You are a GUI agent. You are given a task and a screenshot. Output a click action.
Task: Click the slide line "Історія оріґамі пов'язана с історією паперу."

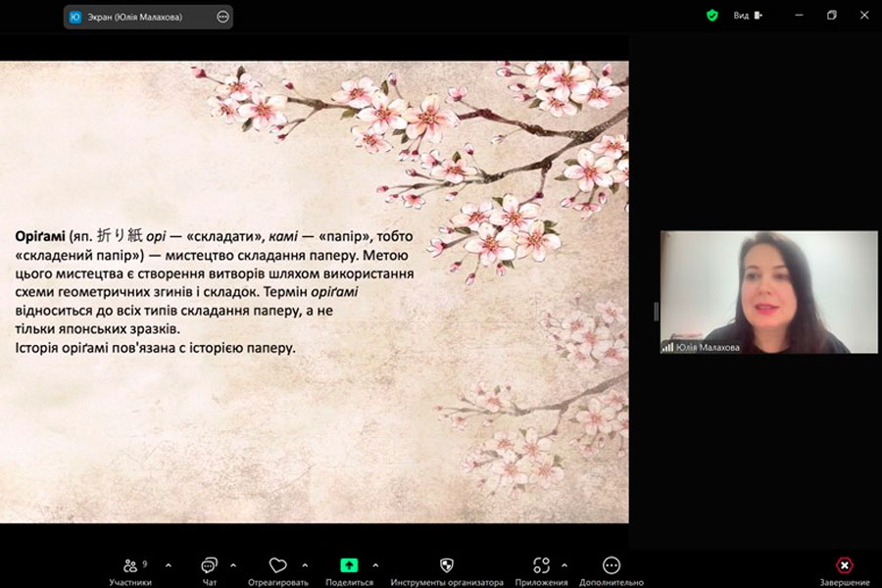(x=155, y=348)
